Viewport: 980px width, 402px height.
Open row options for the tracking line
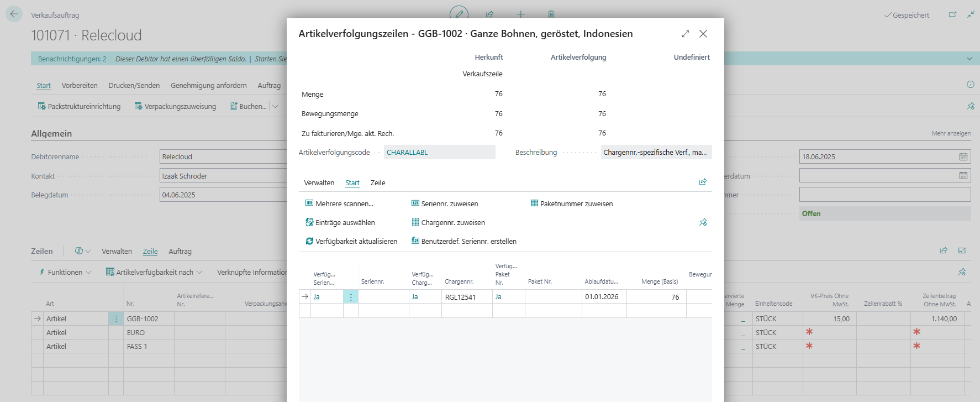pos(351,297)
